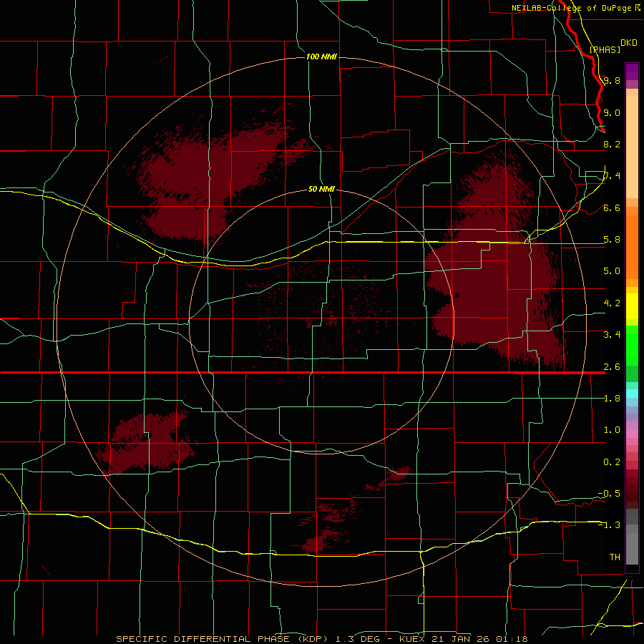Screen dimensions: 644x644
Task: Click the 8.2 legend value
Action: pyautogui.click(x=612, y=144)
